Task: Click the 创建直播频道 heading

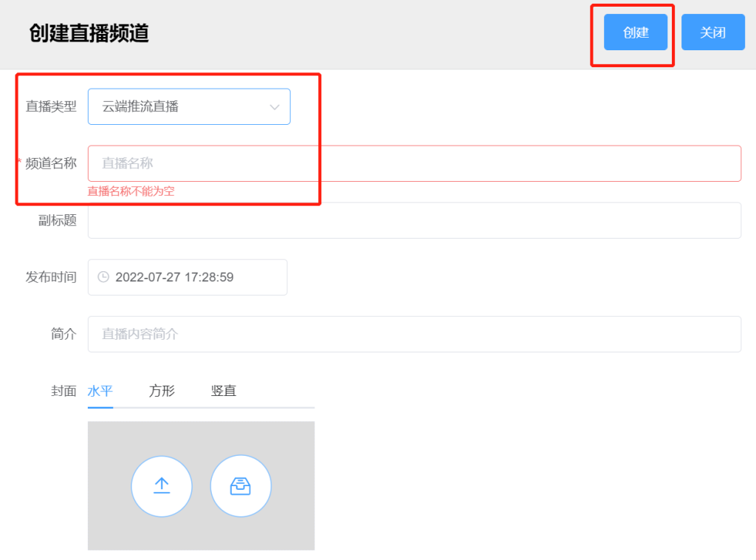Action: click(x=89, y=33)
